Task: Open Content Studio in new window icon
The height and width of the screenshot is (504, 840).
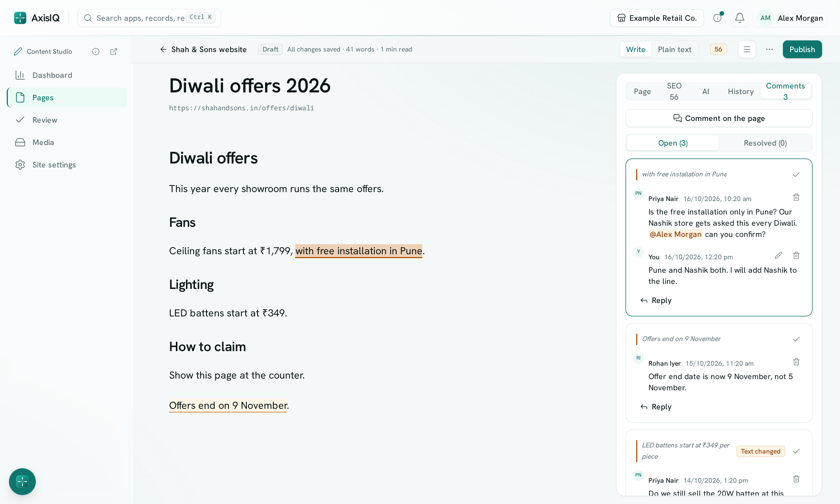Action: (114, 51)
